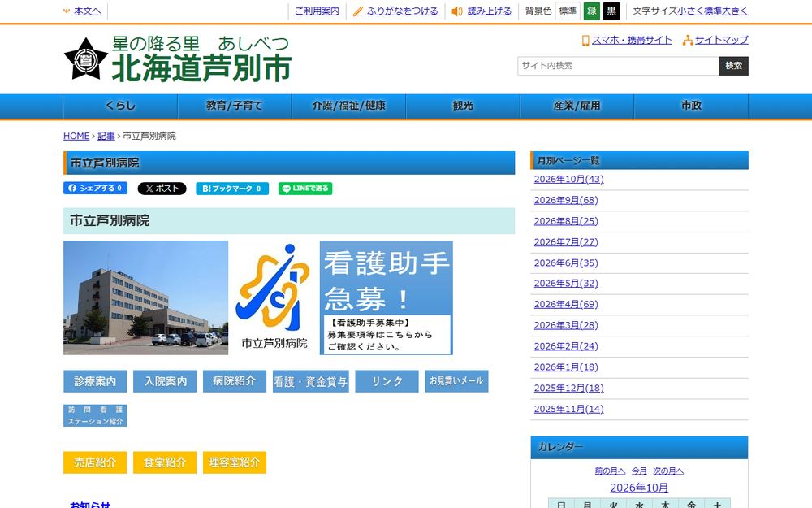Open the サイトマップ link
This screenshot has height=508, width=812.
721,40
